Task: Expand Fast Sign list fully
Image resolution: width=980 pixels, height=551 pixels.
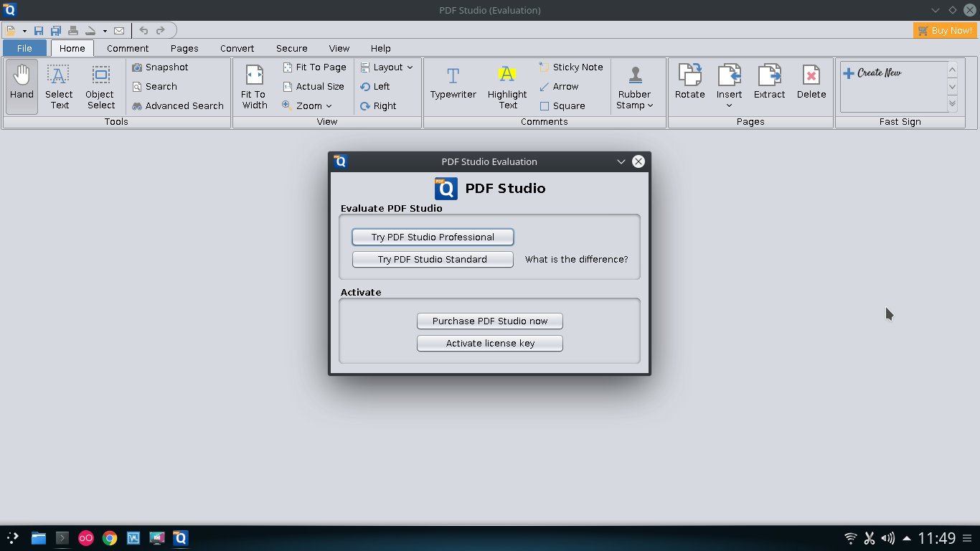Action: tap(953, 104)
